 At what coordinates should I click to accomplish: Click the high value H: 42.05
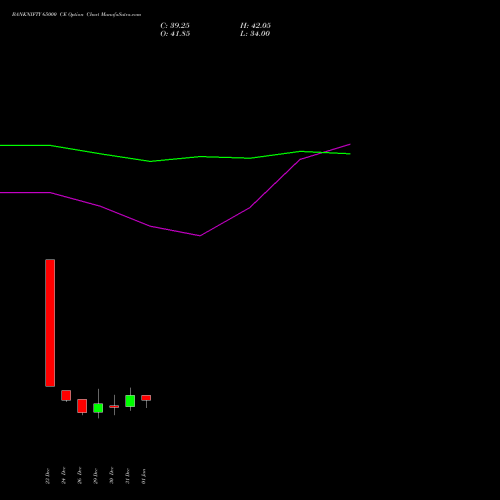pos(255,26)
